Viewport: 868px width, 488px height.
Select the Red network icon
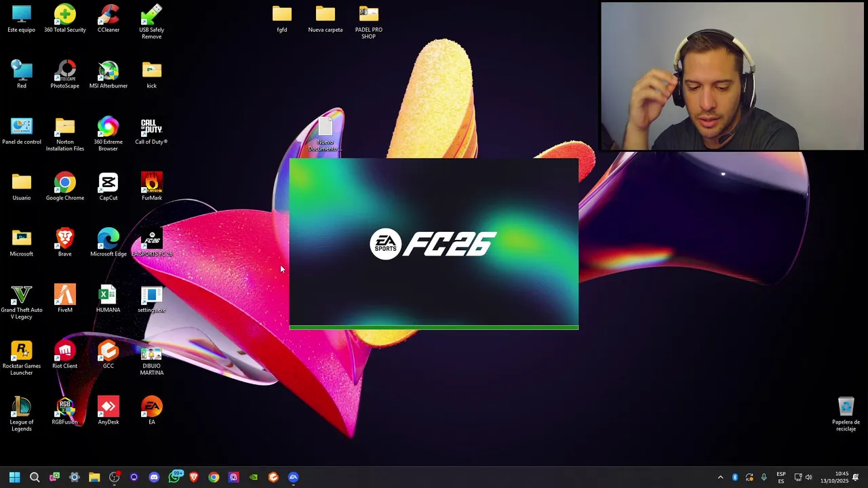click(x=22, y=75)
